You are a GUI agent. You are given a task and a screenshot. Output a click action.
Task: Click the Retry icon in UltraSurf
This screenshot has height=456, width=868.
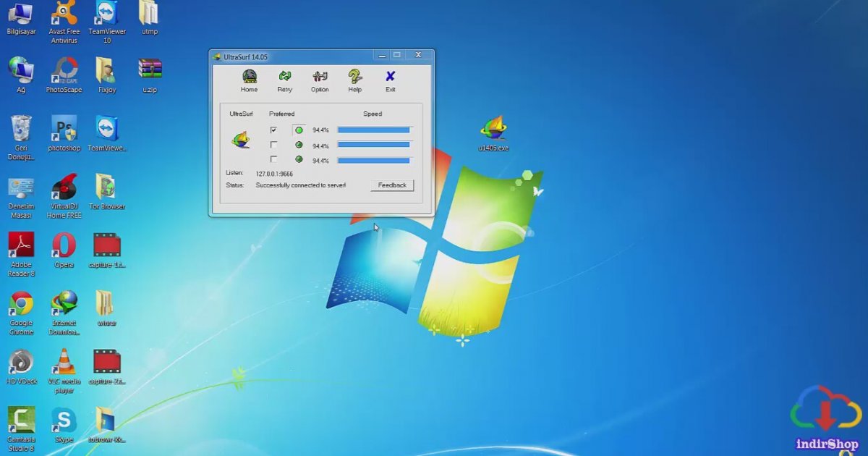click(x=284, y=77)
